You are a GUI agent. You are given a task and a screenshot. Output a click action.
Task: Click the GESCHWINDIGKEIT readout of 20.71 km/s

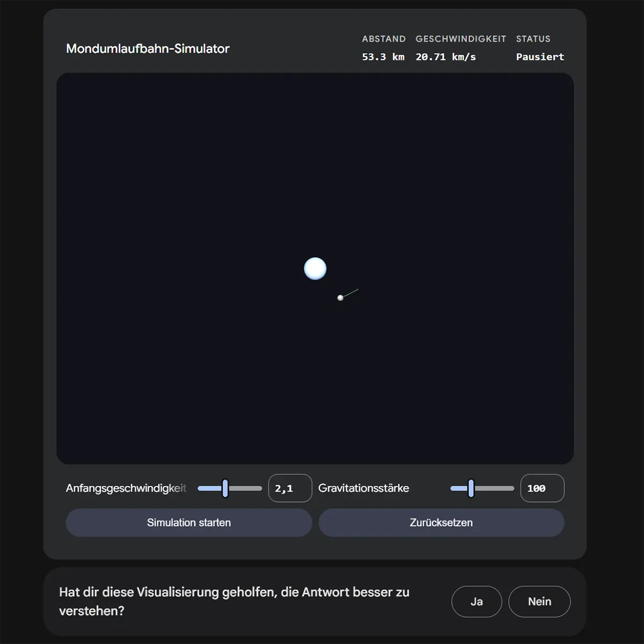point(445,56)
